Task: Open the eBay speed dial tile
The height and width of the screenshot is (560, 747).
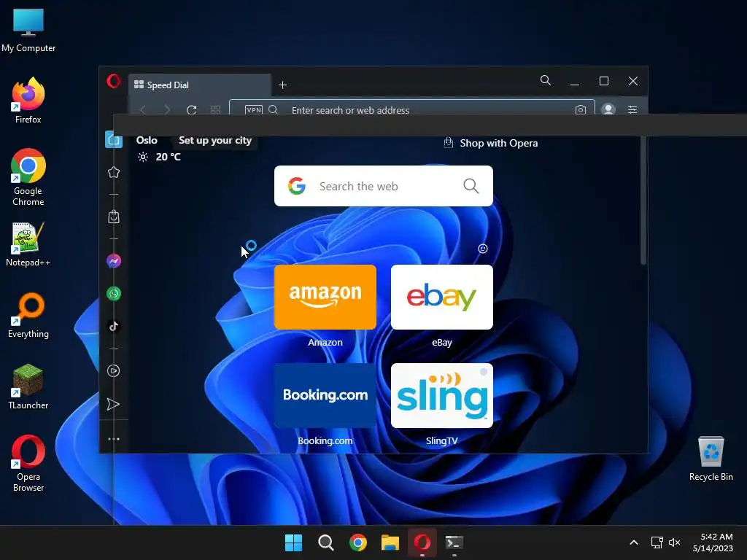Action: [442, 297]
